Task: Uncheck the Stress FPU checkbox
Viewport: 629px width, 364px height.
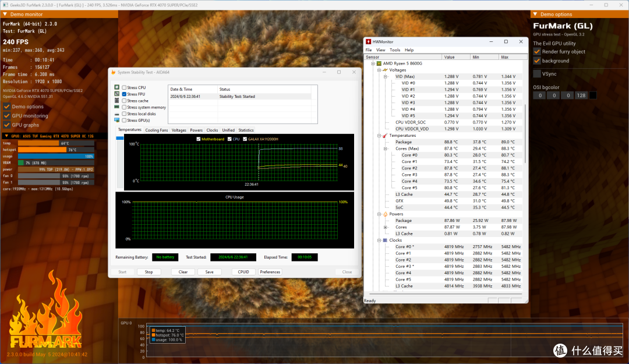Action: coord(125,94)
